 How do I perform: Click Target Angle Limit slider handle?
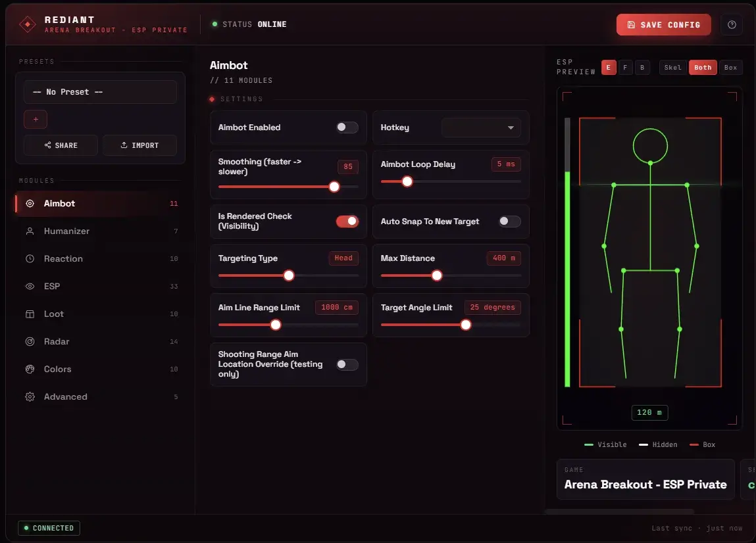point(466,325)
